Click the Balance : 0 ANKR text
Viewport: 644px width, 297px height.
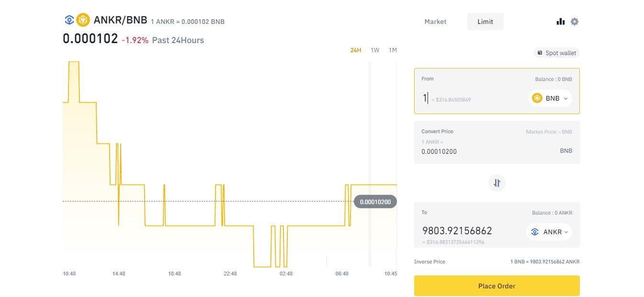(552, 213)
